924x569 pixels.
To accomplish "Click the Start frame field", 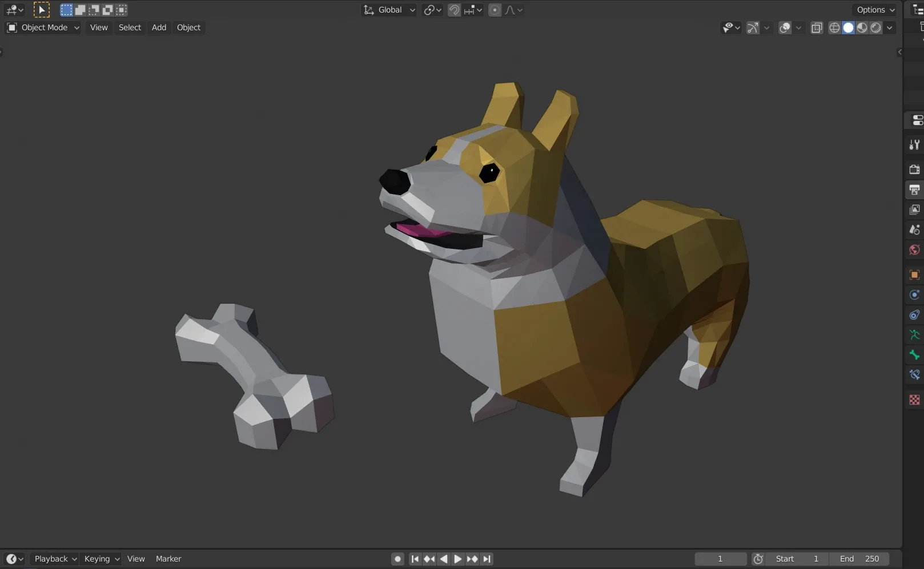I will 797,559.
